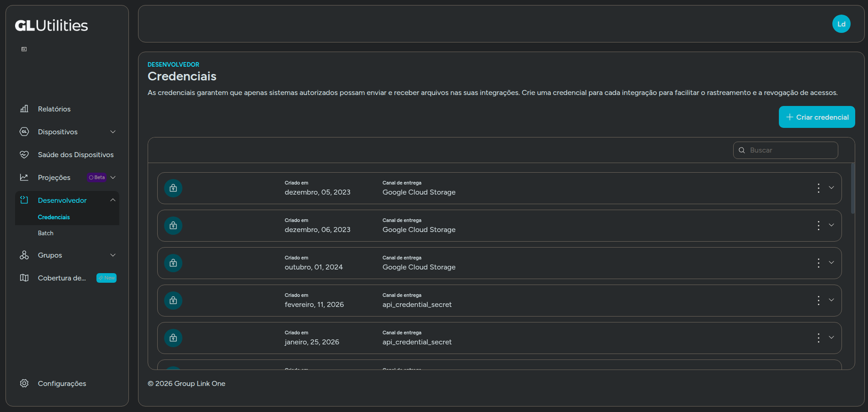Click api_credential_secret in janeiro, 25 row
The width and height of the screenshot is (868, 412).
coord(417,342)
